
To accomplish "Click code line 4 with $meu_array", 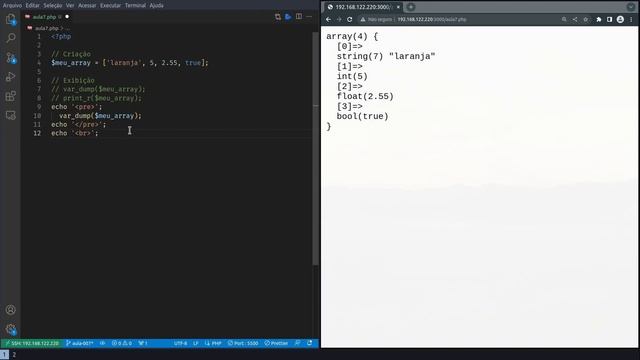I will [130, 63].
